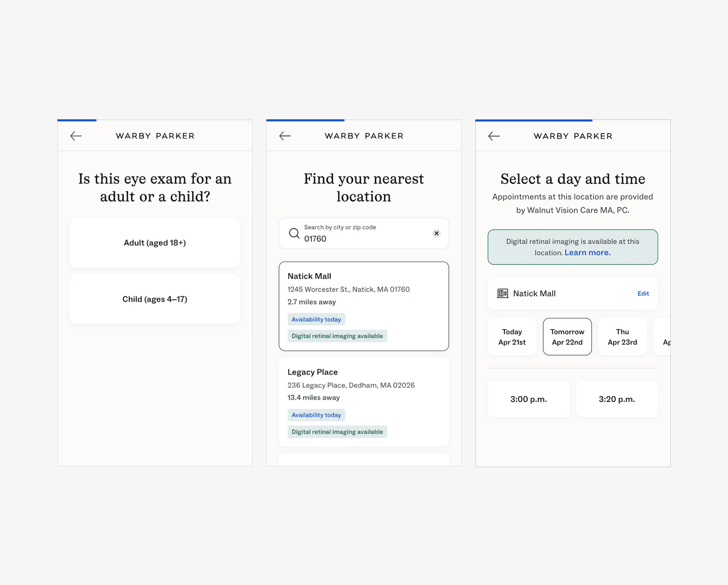Click Warby Parker logo on first screen
Image resolution: width=728 pixels, height=585 pixels.
click(x=155, y=136)
